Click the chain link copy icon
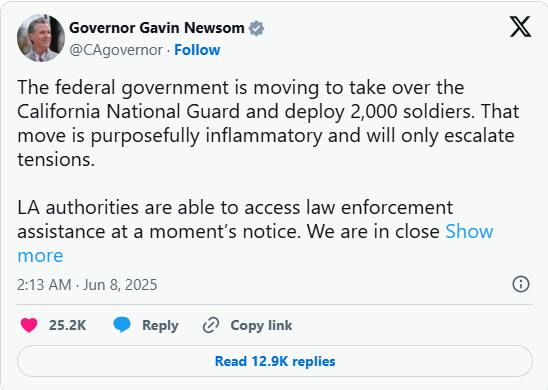Screen dimensions: 548x390 coord(211,325)
